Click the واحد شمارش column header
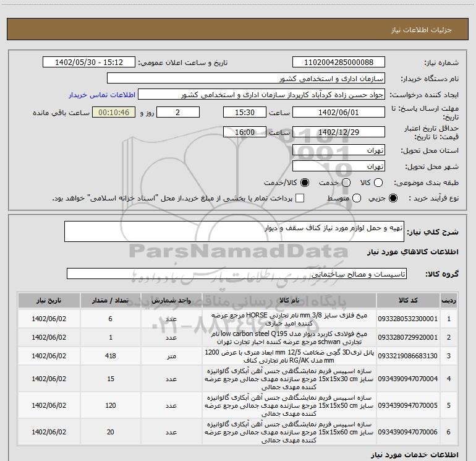The image size is (476, 461). pos(171,300)
